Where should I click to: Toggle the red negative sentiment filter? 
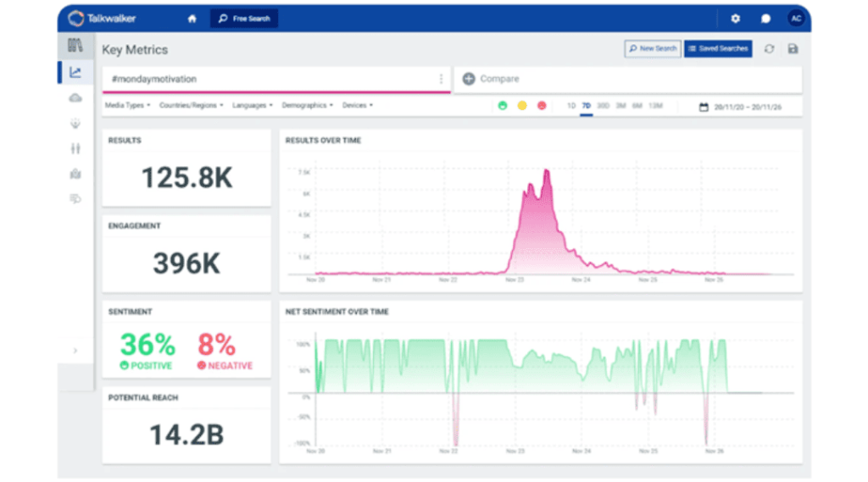point(542,106)
